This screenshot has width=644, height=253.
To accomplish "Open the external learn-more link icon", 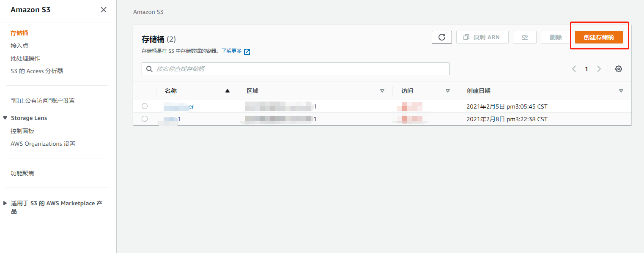I will point(247,52).
